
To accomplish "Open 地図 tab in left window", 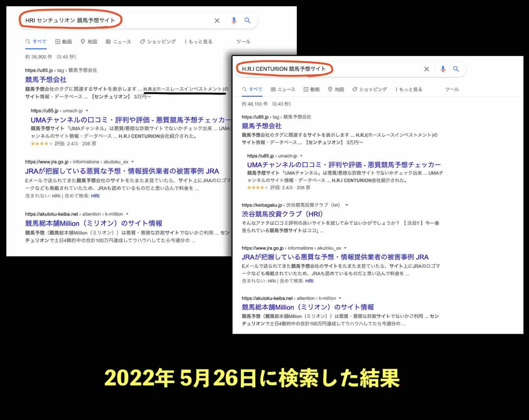I will (x=89, y=42).
